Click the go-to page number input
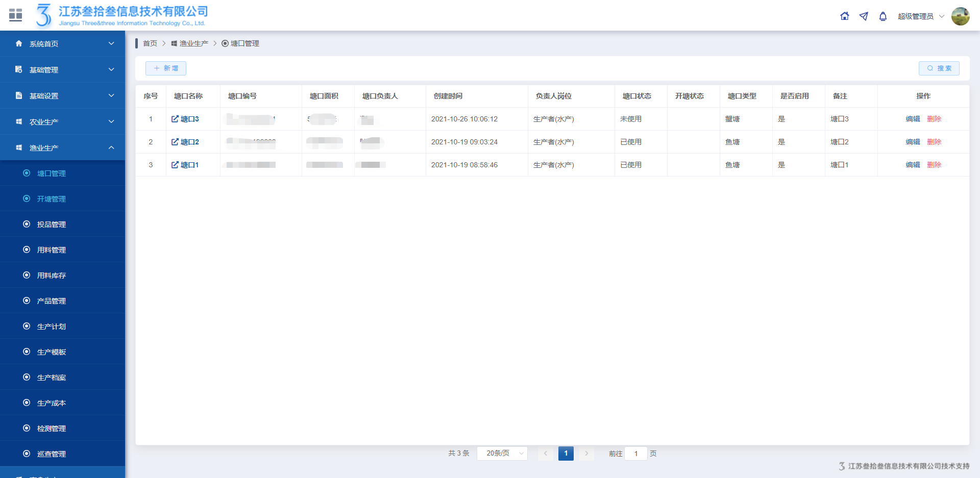980x478 pixels. point(636,454)
